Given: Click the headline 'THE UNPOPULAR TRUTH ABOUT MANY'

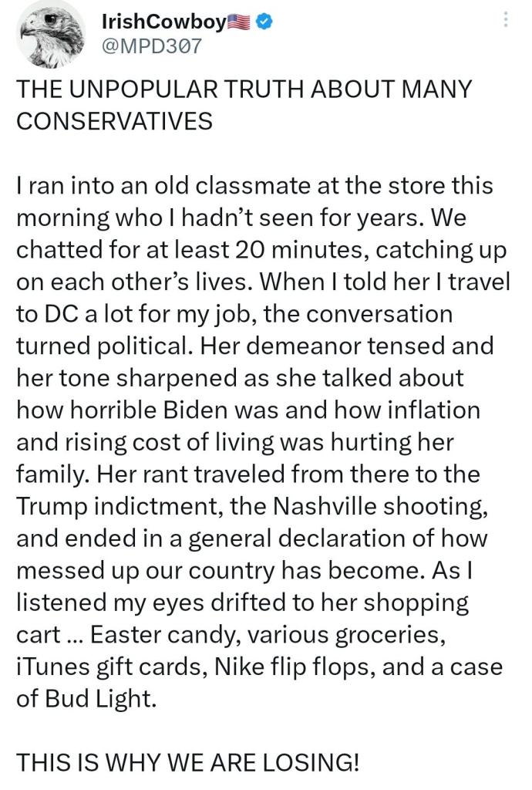Looking at the screenshot, I should 243,89.
